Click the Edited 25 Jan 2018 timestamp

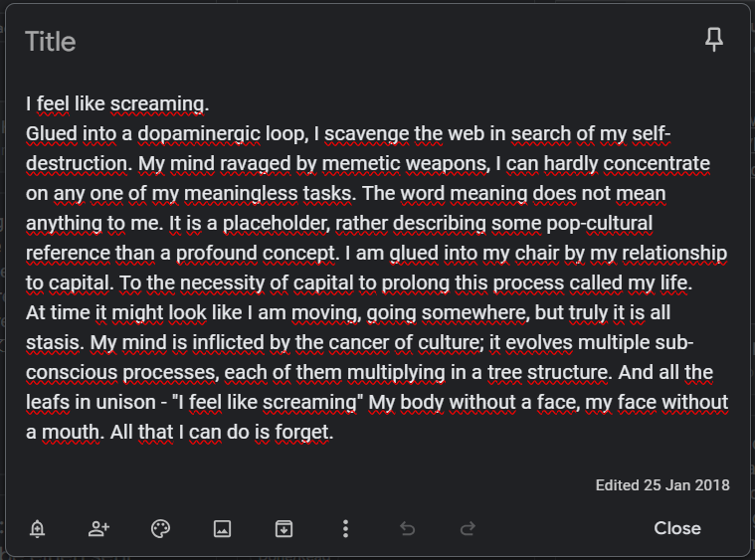tap(662, 484)
